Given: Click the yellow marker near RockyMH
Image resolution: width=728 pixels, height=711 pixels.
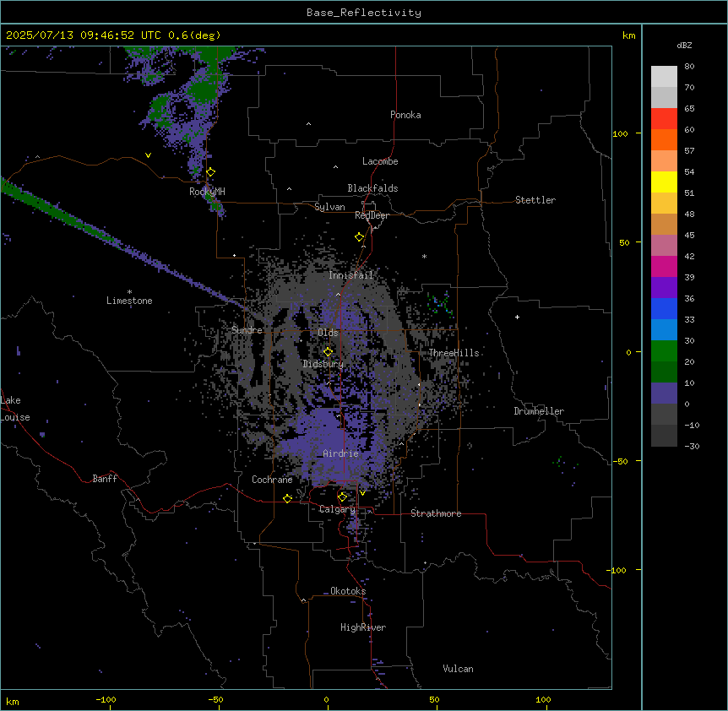Looking at the screenshot, I should 211,172.
